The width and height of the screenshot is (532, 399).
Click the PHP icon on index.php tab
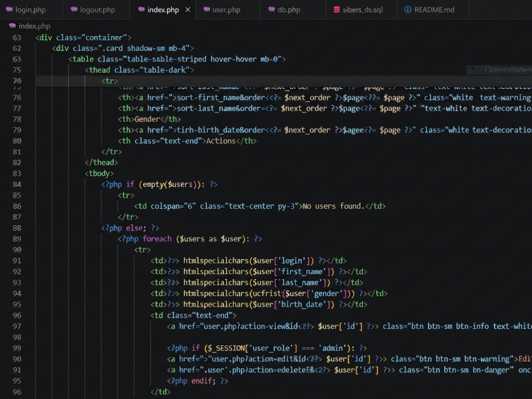pyautogui.click(x=142, y=10)
